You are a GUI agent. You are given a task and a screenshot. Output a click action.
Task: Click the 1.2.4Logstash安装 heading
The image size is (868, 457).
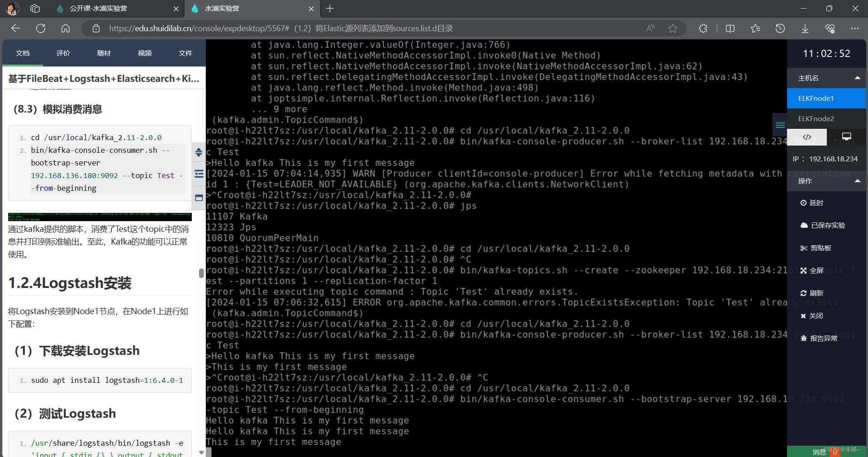70,283
